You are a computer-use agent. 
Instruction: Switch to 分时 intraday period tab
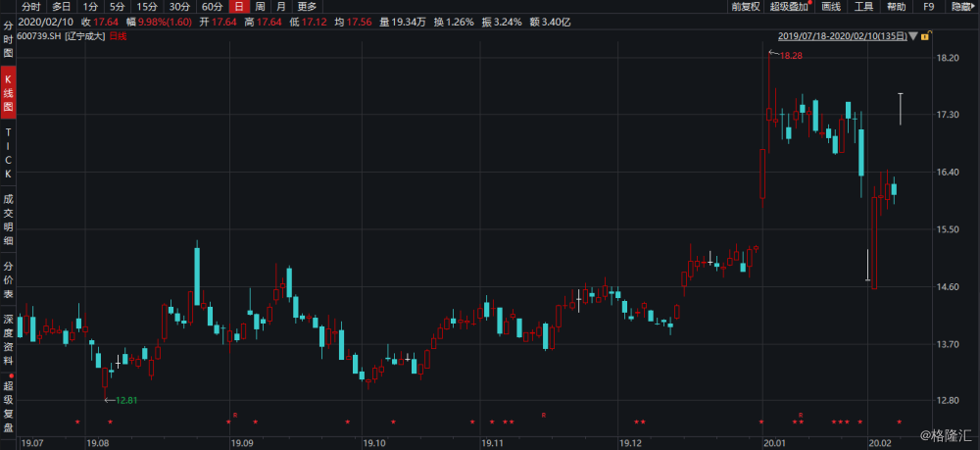[x=30, y=7]
